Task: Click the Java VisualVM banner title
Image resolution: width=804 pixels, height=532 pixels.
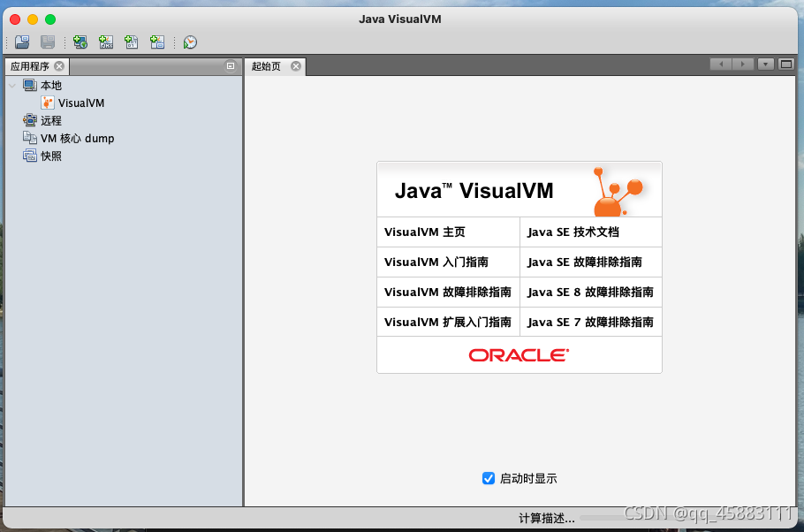Action: 474,190
